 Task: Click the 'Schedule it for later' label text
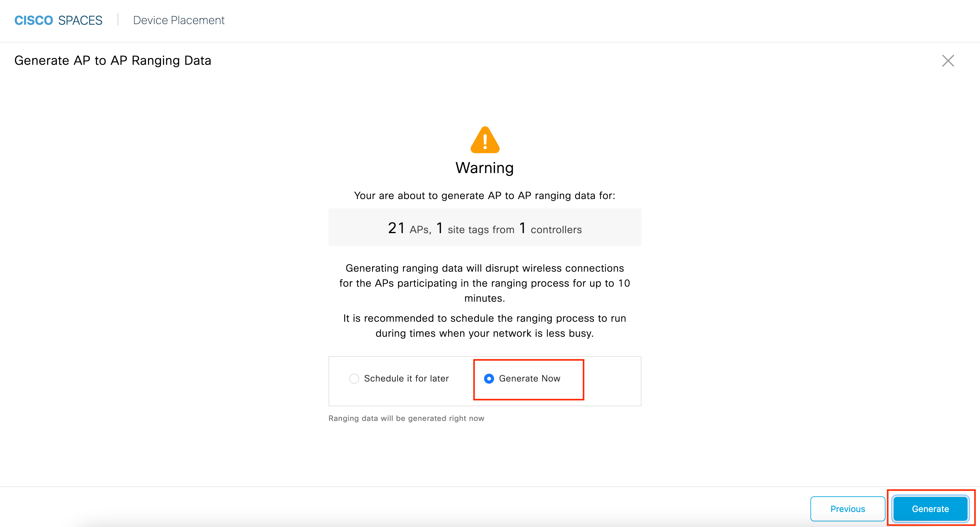406,379
